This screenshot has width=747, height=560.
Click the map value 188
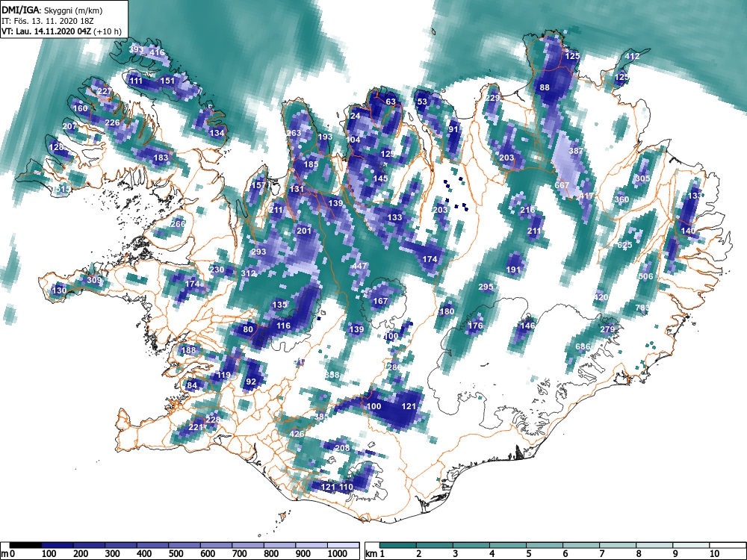[189, 350]
